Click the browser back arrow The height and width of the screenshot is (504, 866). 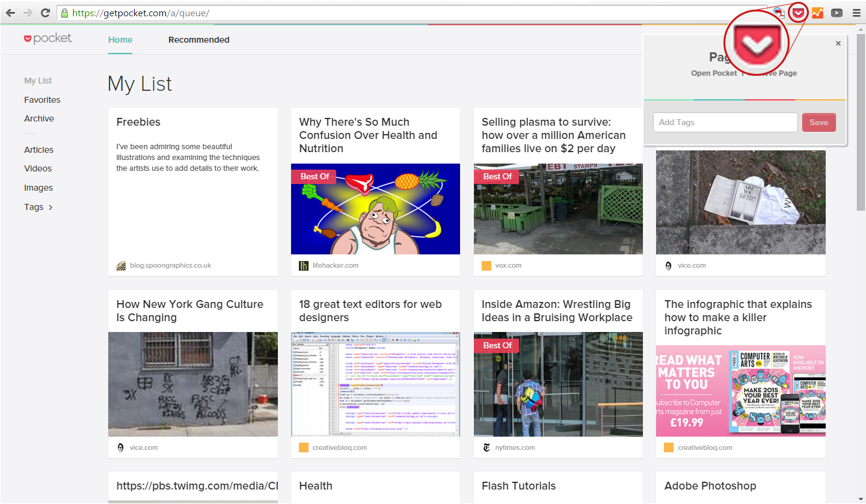click(x=10, y=13)
